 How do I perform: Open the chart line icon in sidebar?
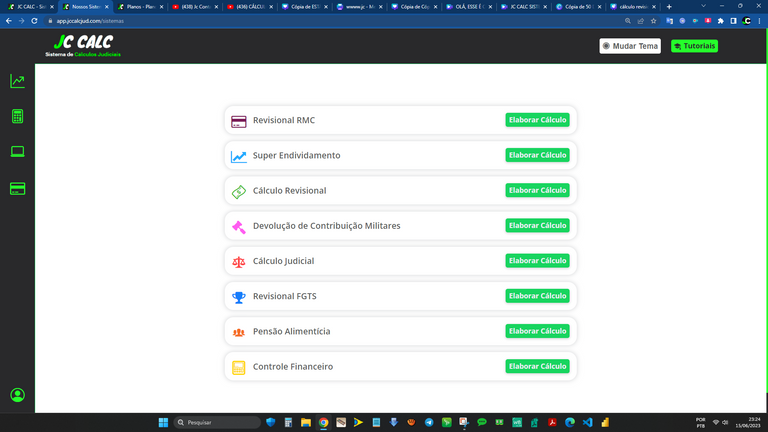pyautogui.click(x=18, y=81)
